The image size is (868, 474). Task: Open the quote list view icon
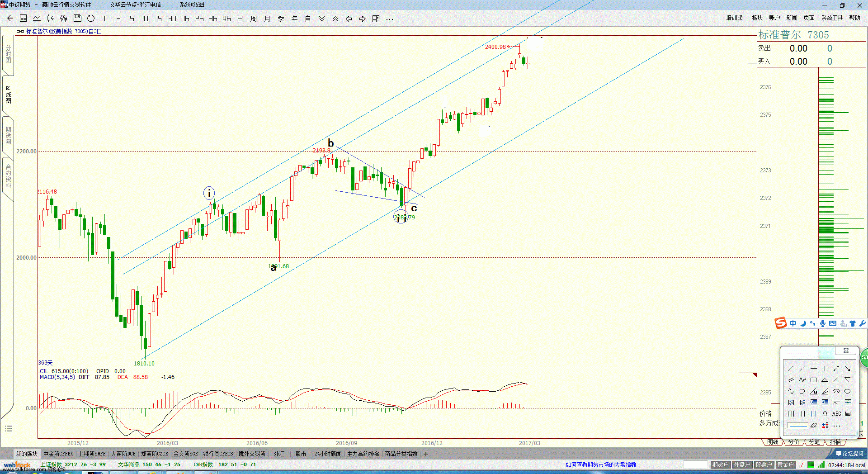(24, 19)
